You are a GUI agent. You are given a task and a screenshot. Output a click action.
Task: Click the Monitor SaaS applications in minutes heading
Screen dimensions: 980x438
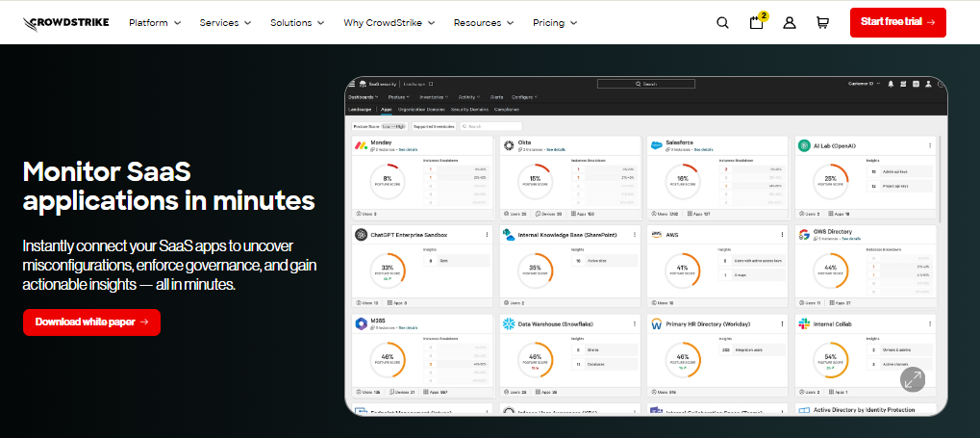coord(168,186)
